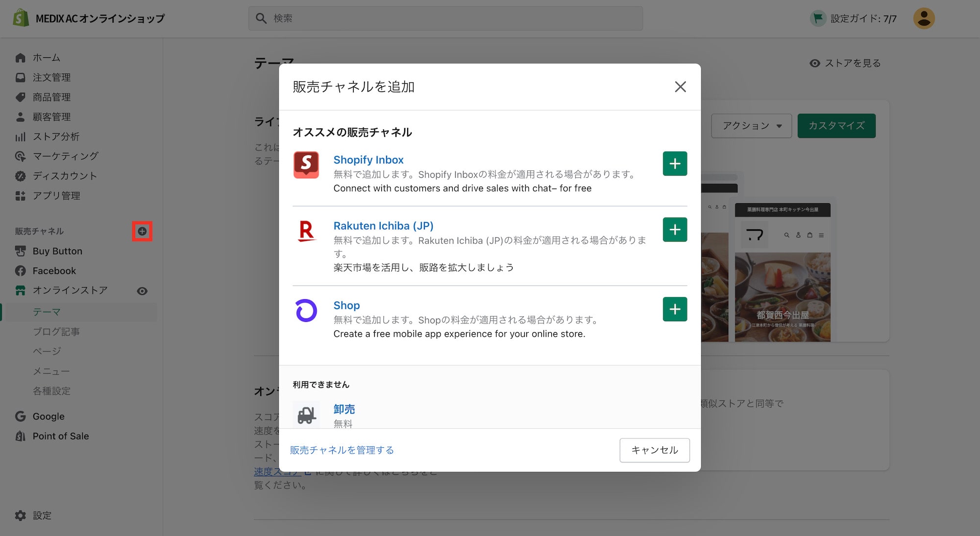980x536 pixels.
Task: Click the marketing target icon
Action: [20, 156]
